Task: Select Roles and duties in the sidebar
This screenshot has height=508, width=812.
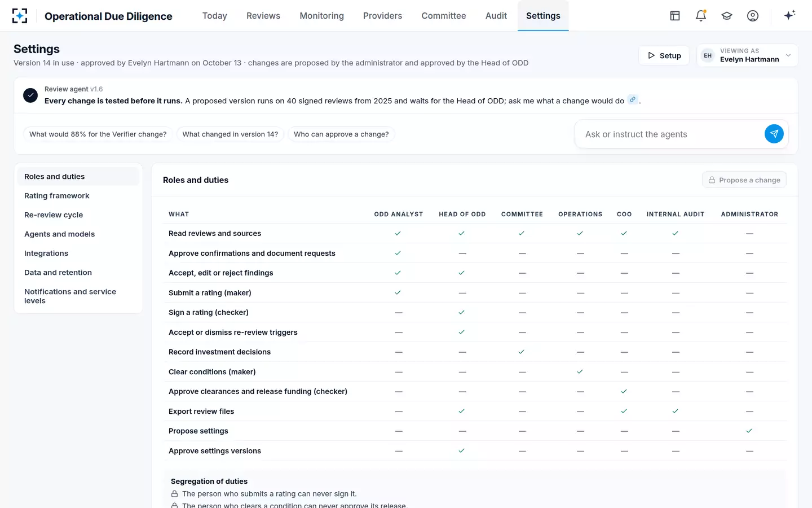Action: (x=78, y=177)
